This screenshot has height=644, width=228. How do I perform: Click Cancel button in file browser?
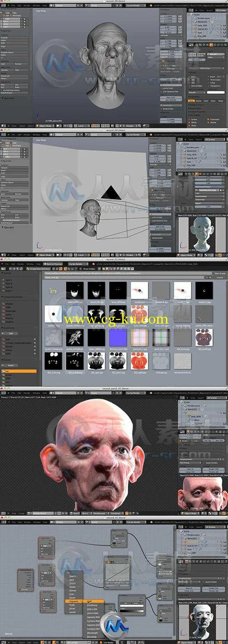(x=219, y=277)
